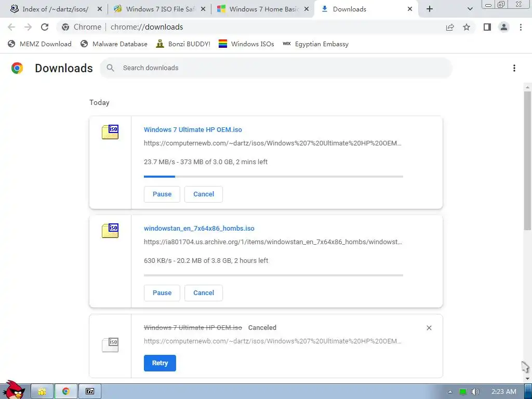Screen dimensions: 532x399
Task: Click the page vertical scrollbar thumb
Action: point(527,161)
